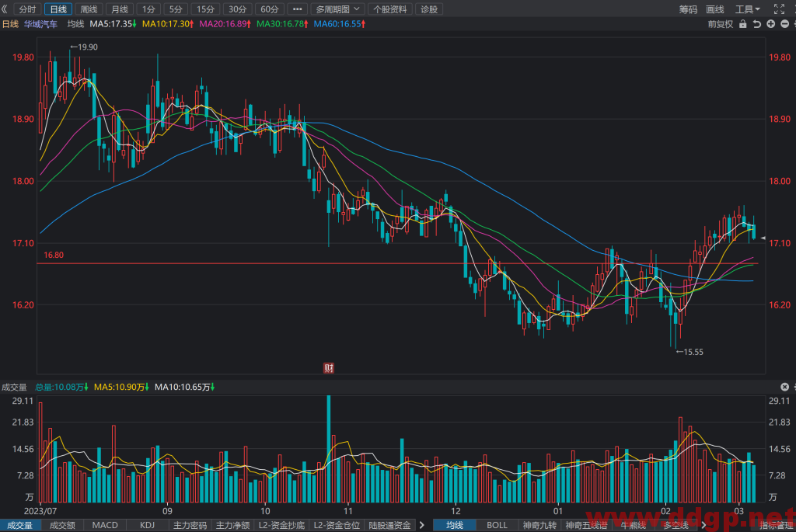Image resolution: width=796 pixels, height=532 pixels.
Task: Switch overlay to BOLL
Action: coord(497,526)
